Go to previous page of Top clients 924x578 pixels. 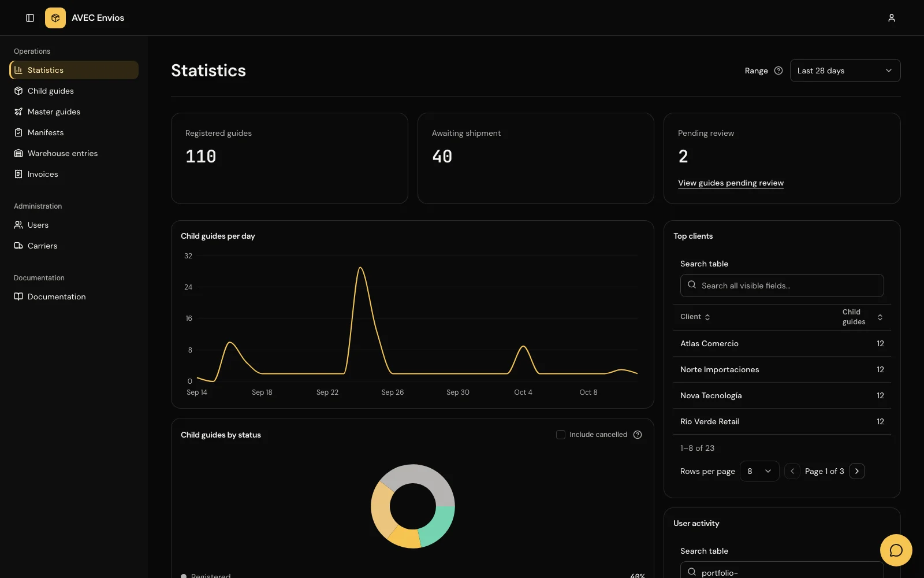[x=792, y=471]
